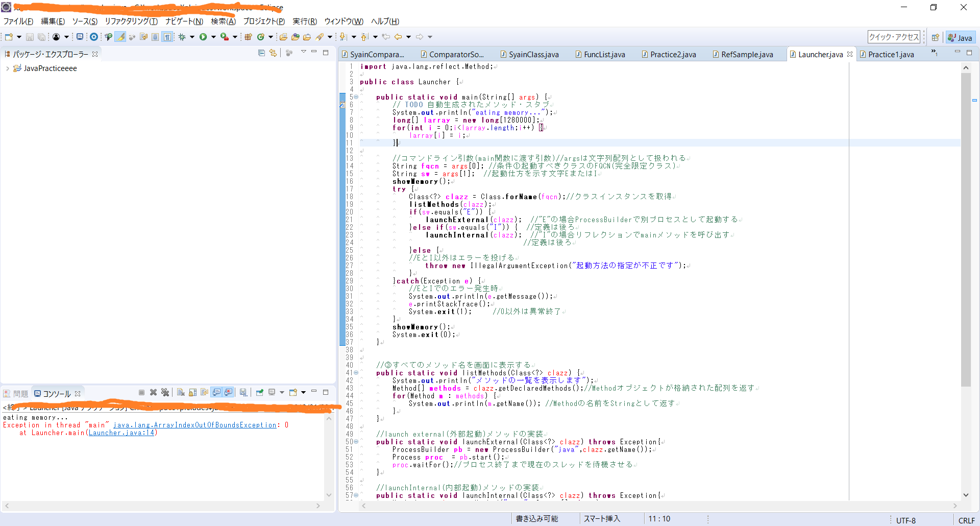Open the New wizard dropdown arrow
The width and height of the screenshot is (980, 526).
tap(18, 36)
